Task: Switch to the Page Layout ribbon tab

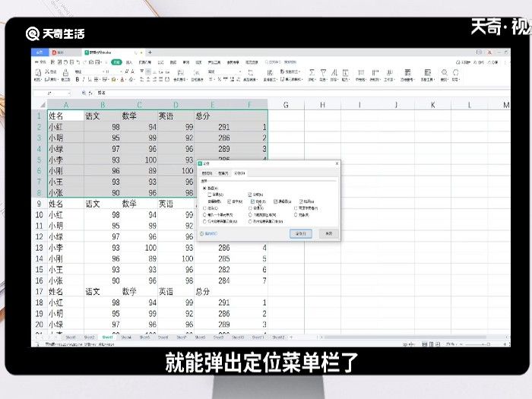Action: (145, 62)
